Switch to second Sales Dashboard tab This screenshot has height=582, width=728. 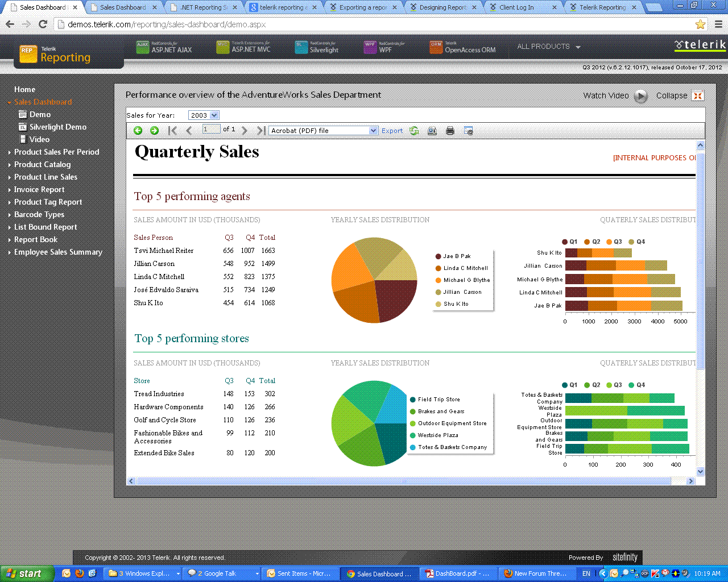point(123,7)
